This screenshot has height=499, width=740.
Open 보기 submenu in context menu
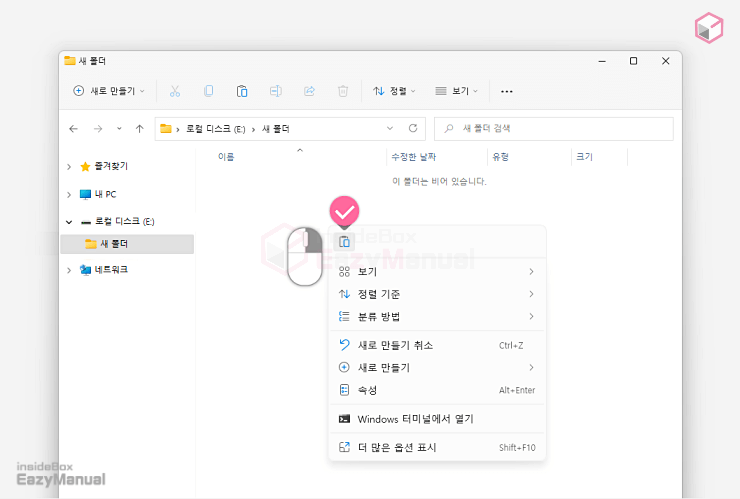click(x=437, y=271)
